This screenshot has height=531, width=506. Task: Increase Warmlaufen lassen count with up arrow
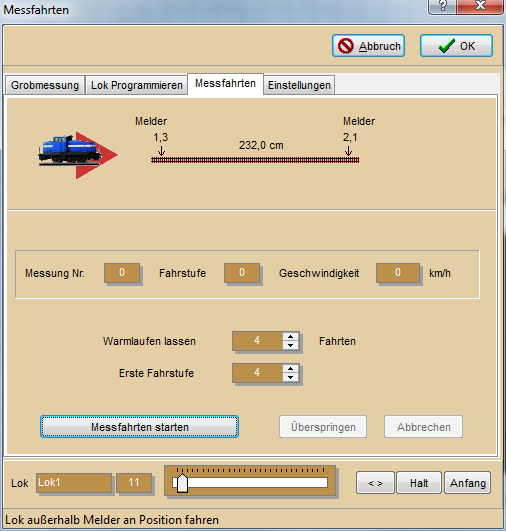pos(290,337)
